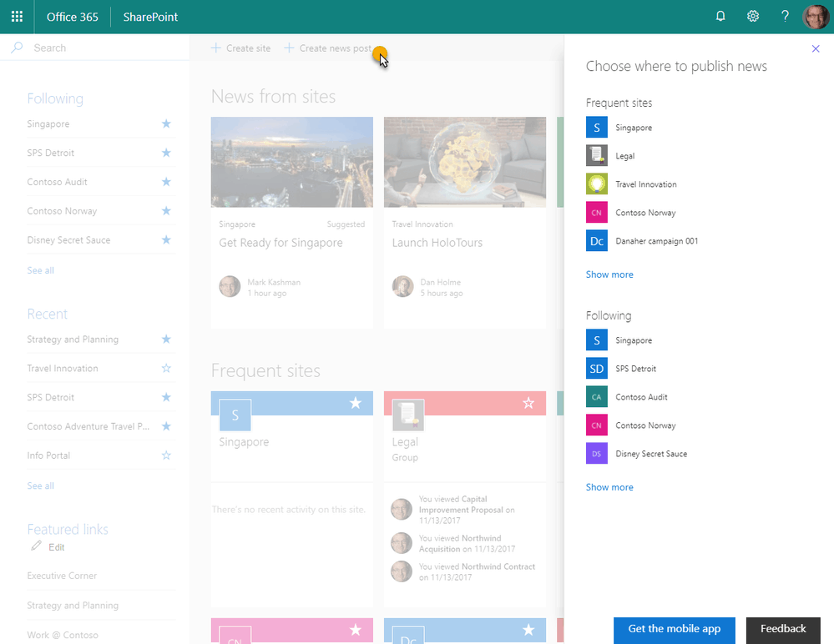Open the Feedback button

(783, 630)
